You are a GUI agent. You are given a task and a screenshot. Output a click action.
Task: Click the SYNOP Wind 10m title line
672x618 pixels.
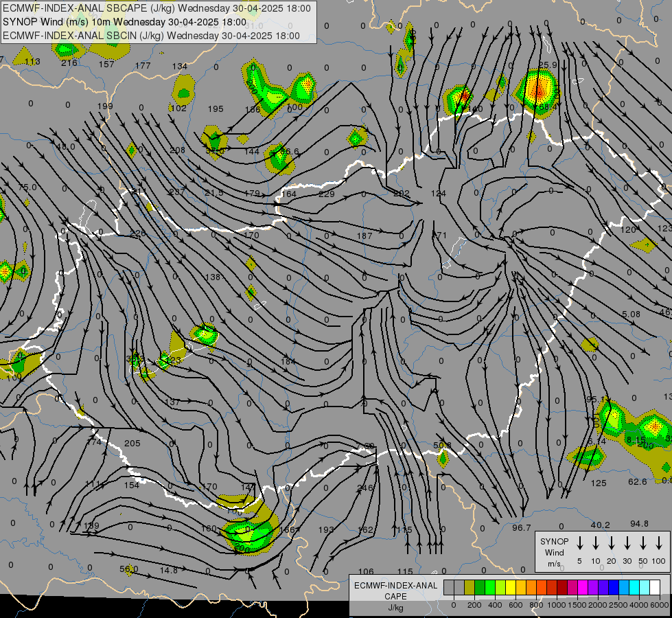point(124,22)
